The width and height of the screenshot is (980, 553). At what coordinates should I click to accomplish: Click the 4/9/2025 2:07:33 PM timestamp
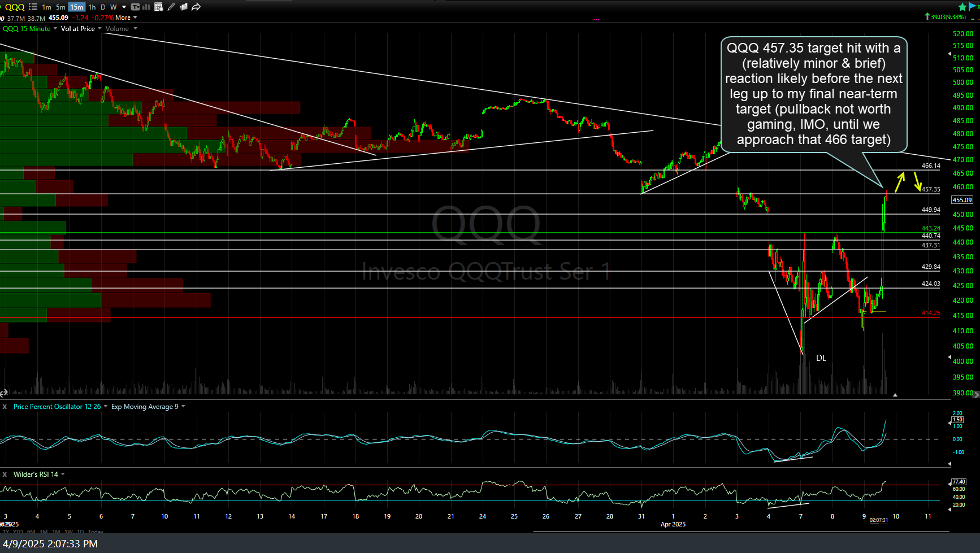pos(50,543)
